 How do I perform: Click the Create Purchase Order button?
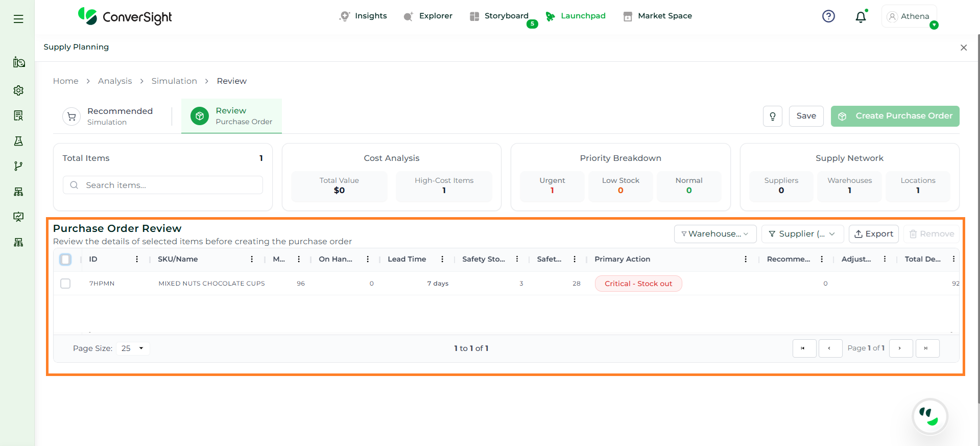[895, 116]
